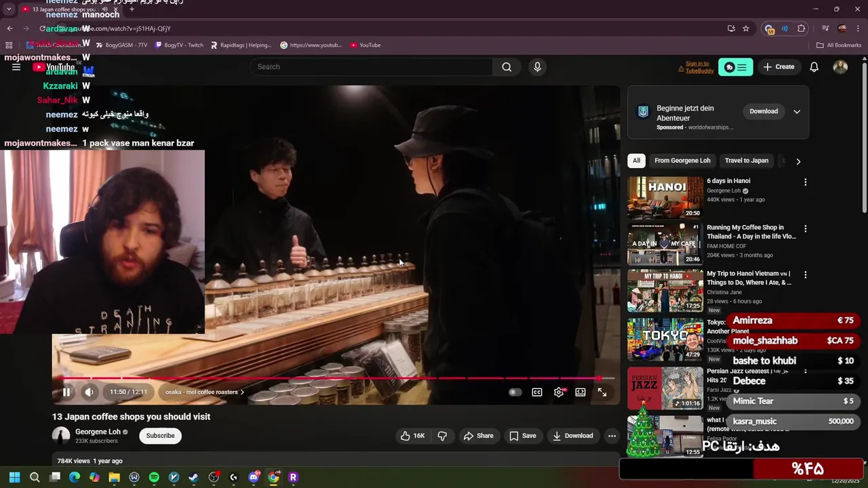
Task: Open Georgene Loh channel avatar
Action: (x=61, y=436)
